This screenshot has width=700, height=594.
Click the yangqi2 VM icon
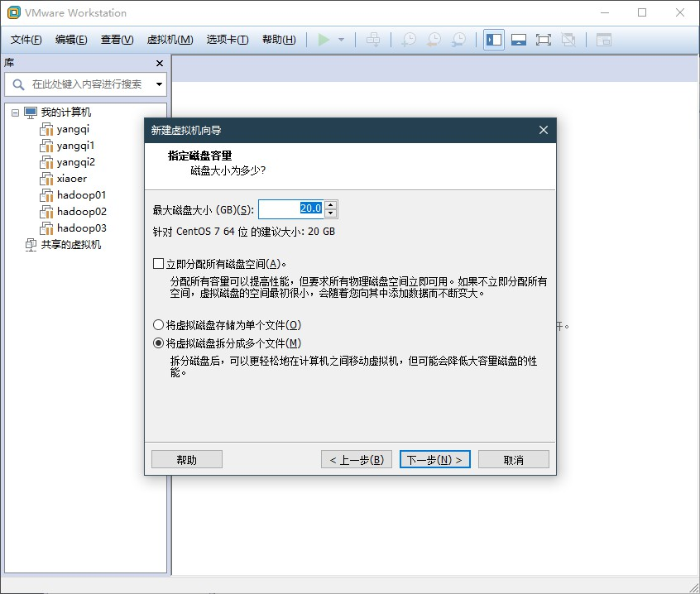click(46, 162)
